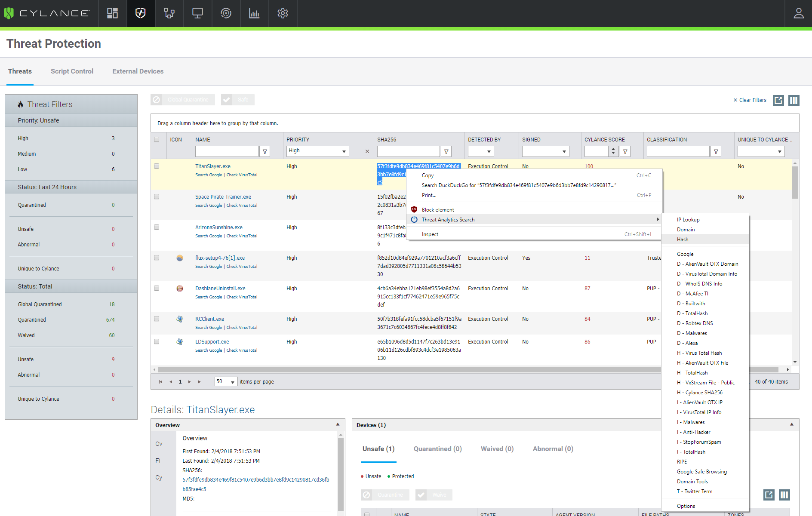This screenshot has width=812, height=516.
Task: Click the Cylance logo
Action: (46, 13)
